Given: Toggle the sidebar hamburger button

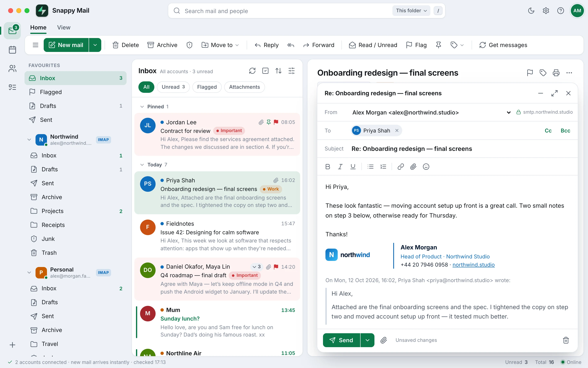Looking at the screenshot, I should [x=36, y=45].
